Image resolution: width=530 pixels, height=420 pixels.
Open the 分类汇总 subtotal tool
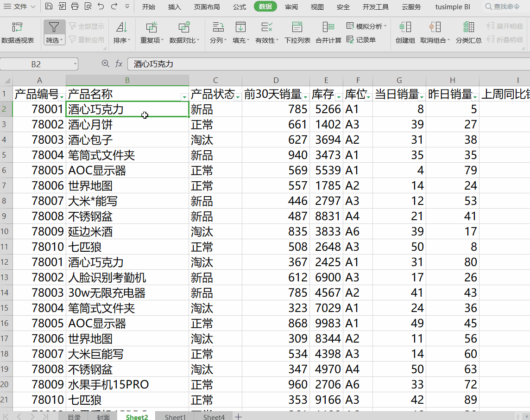pos(468,33)
